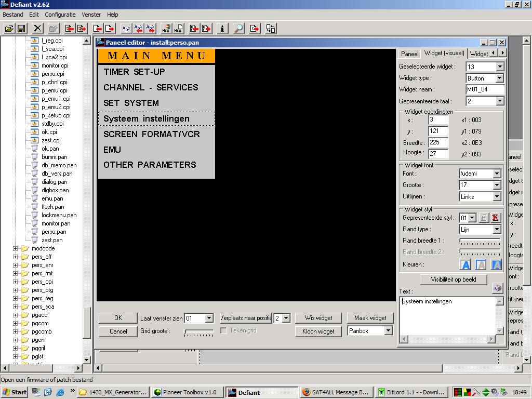
Task: Click the Maak widget button
Action: coord(370,318)
